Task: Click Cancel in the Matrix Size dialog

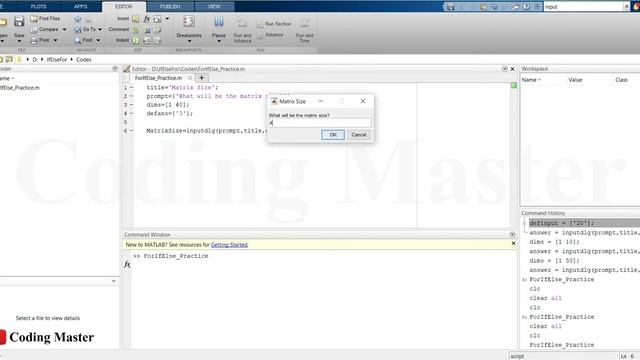Action: click(x=359, y=135)
